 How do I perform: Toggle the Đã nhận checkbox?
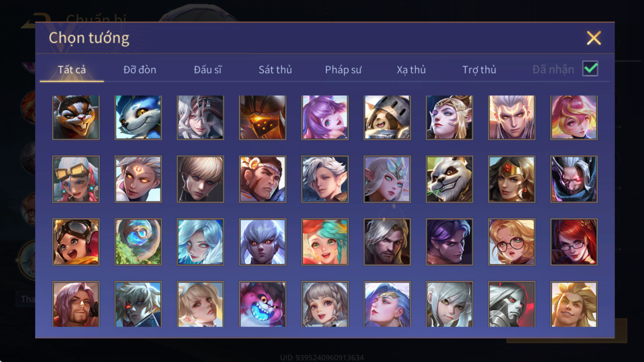pyautogui.click(x=590, y=68)
